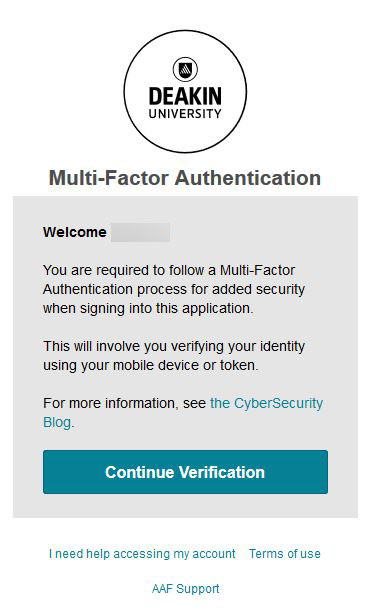
Task: Open "I need help accessing my account"
Action: [x=142, y=554]
